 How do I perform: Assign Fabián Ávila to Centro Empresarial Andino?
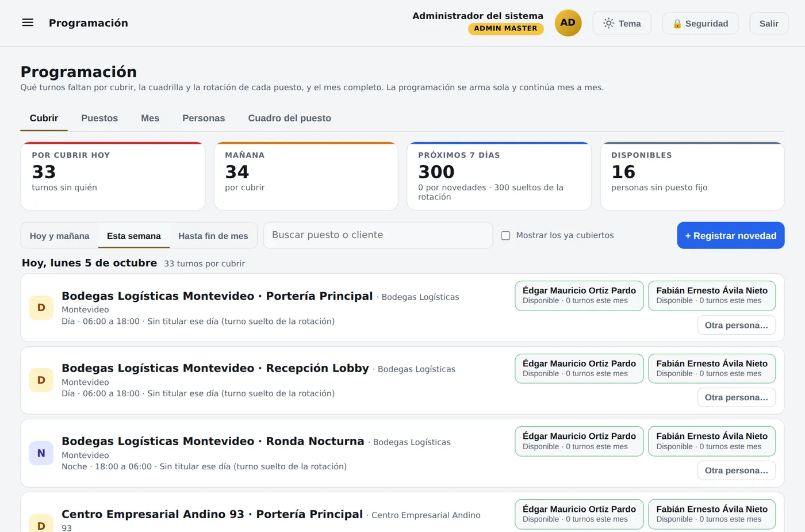712,514
